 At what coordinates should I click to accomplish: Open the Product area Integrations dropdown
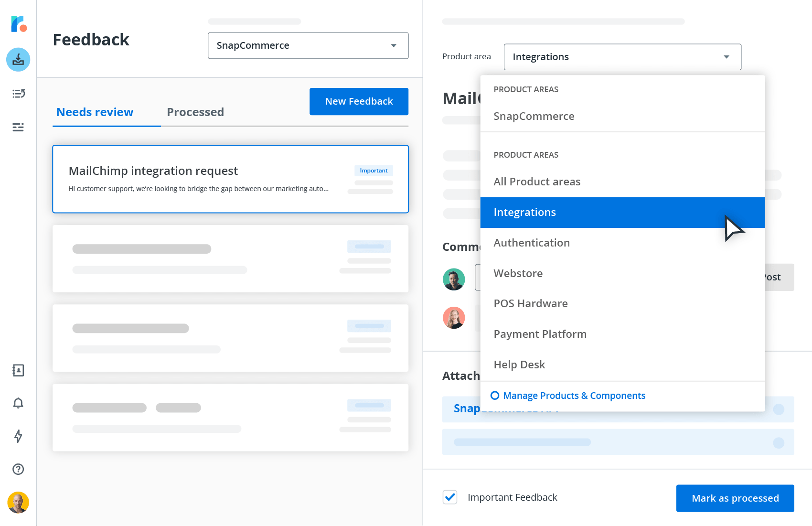click(x=622, y=57)
